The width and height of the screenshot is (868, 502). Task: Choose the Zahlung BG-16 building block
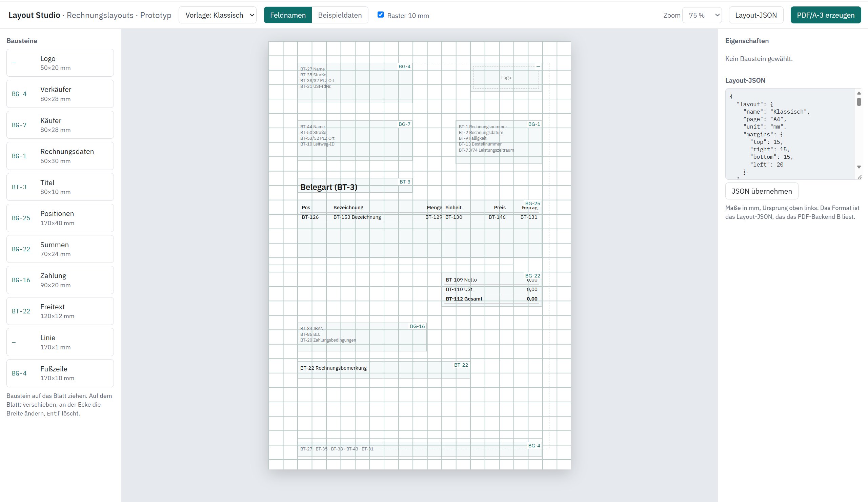point(60,280)
